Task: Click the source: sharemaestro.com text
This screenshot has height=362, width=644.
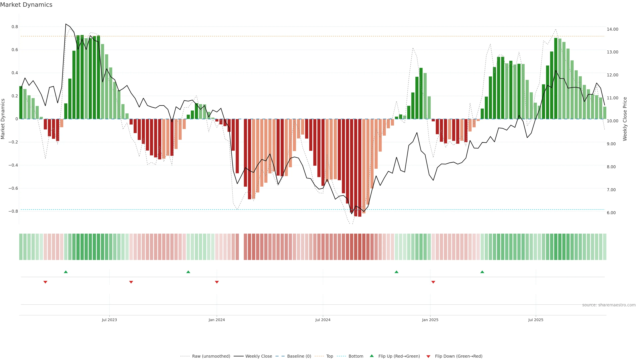Action: pos(609,305)
